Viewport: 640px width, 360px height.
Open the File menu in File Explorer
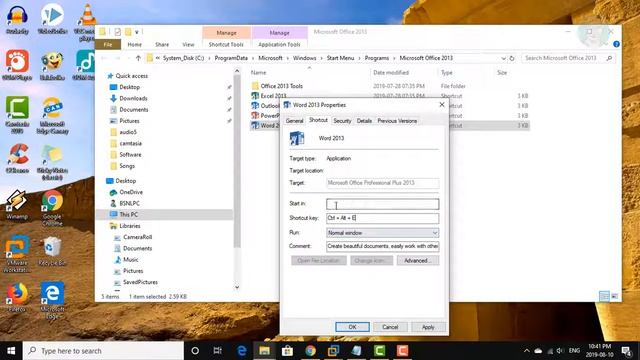tap(108, 44)
